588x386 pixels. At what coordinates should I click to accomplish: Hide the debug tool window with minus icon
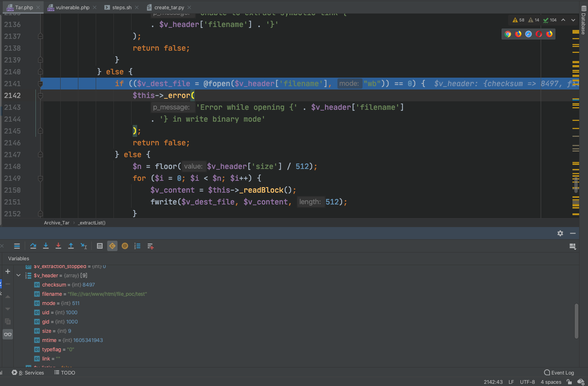573,233
